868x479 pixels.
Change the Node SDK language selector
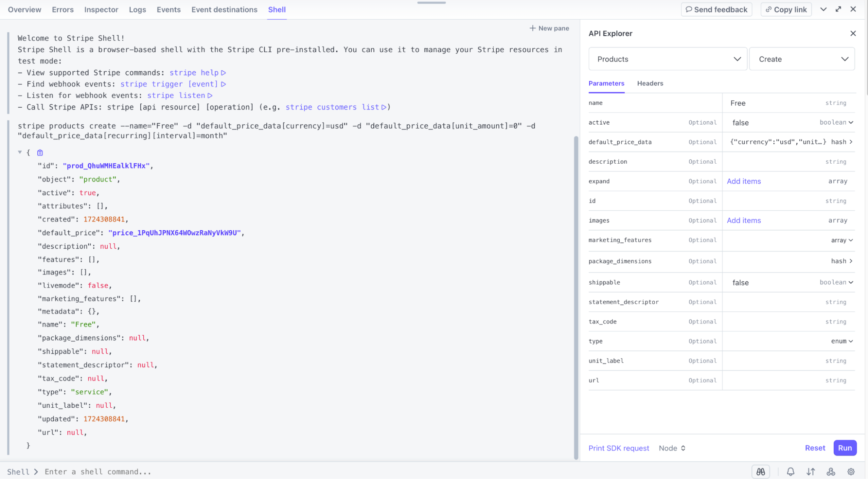tap(672, 448)
